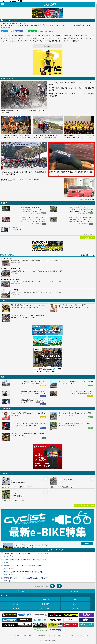Screen dimensions: 97x644
Task: Follow on Facebook icon in footer
Action: click(59, 586)
